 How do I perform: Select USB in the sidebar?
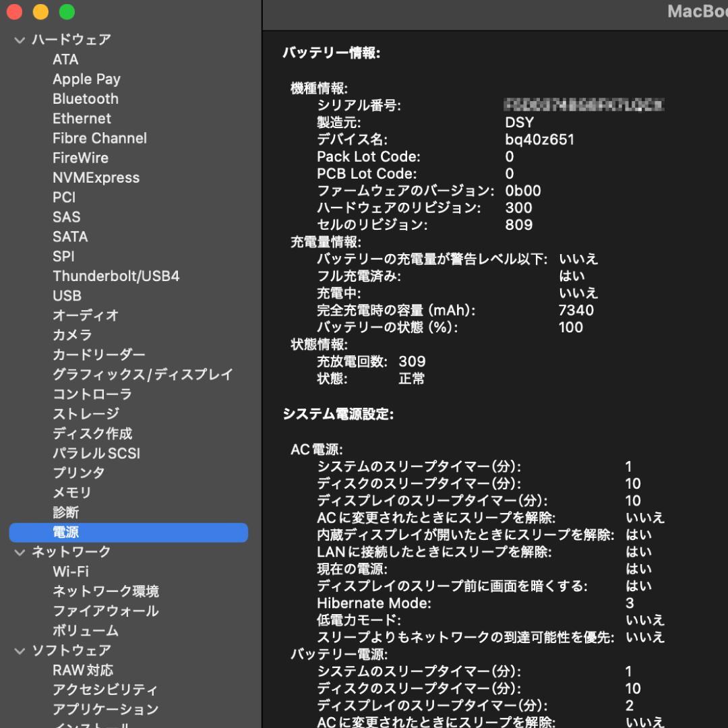[x=67, y=295]
